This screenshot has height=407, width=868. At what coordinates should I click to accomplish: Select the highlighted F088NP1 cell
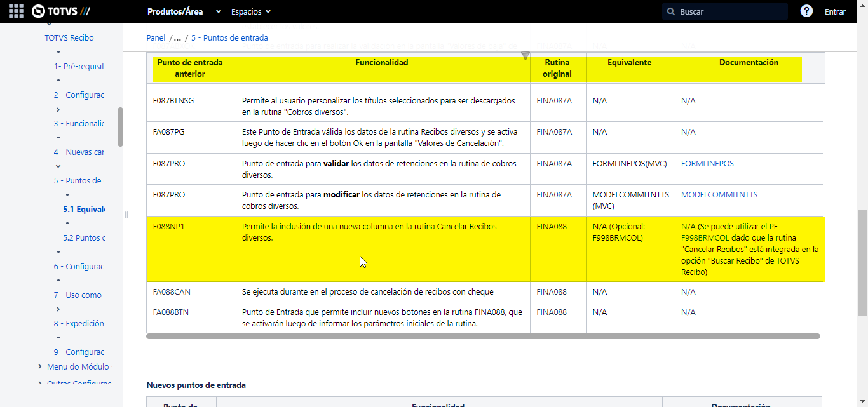[x=191, y=249]
